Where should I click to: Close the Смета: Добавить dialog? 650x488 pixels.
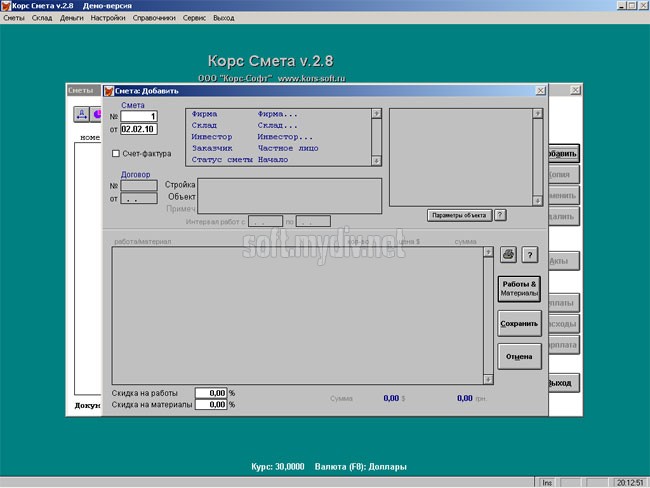(x=541, y=90)
